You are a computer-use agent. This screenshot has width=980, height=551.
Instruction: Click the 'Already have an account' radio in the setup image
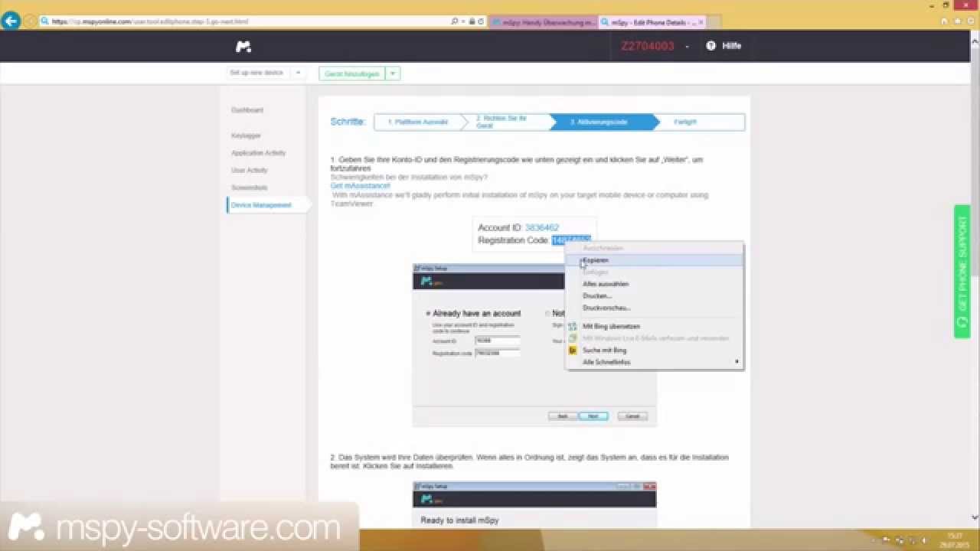[x=428, y=314]
